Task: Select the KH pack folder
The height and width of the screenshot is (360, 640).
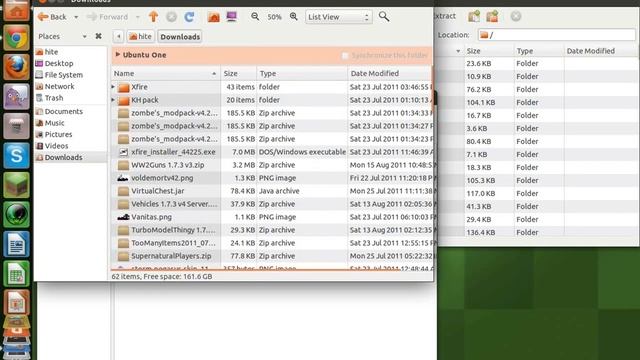Action: pos(271,100)
